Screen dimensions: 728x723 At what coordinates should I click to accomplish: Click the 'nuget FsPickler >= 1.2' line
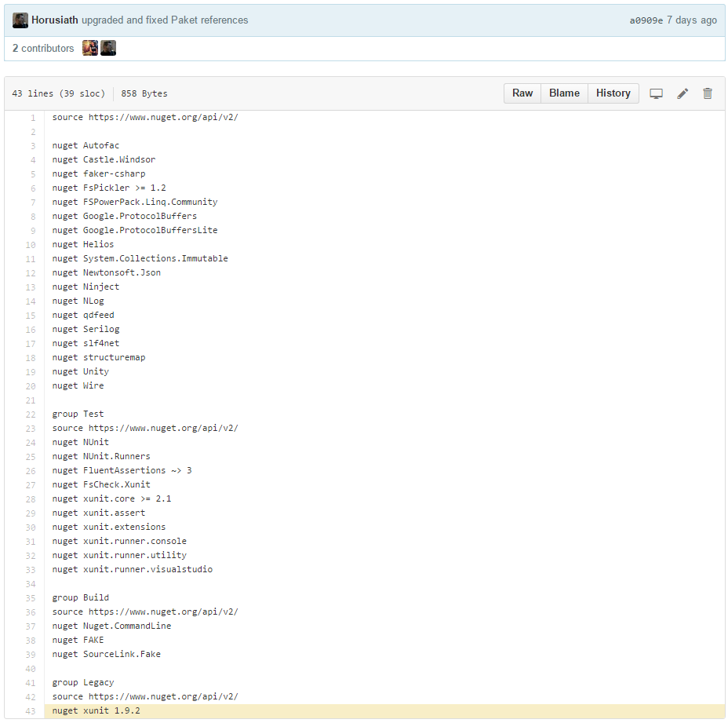[109, 188]
